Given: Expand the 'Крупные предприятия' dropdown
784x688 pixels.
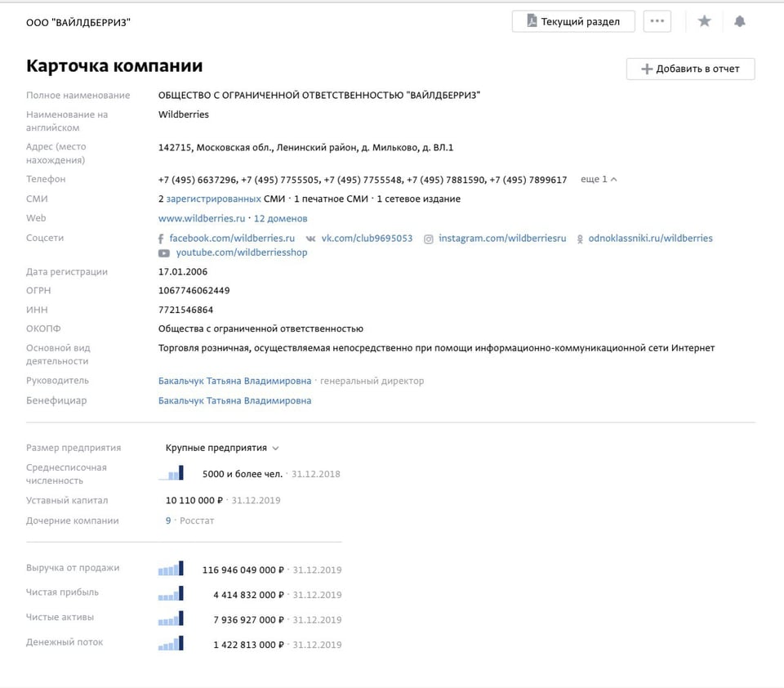Looking at the screenshot, I should point(222,448).
